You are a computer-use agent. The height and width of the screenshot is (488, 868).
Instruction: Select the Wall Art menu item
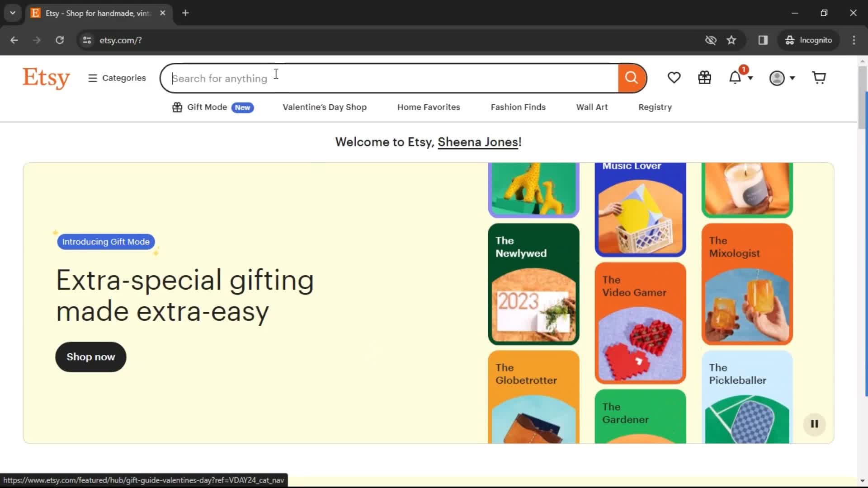[592, 107]
